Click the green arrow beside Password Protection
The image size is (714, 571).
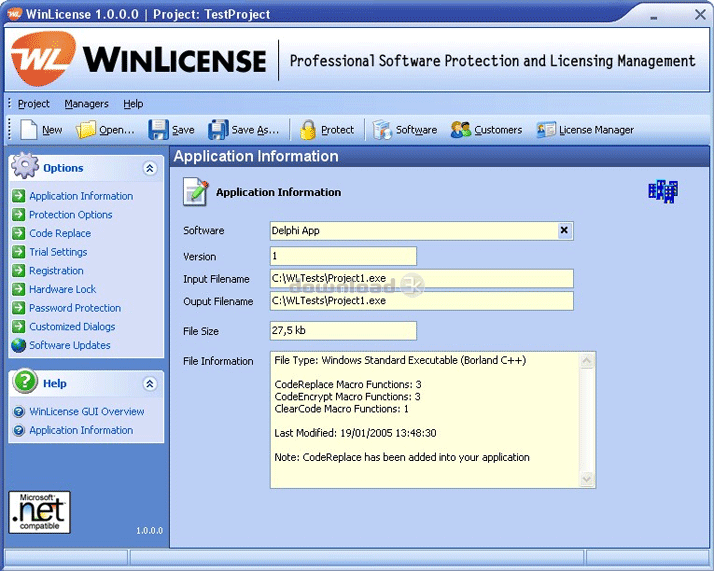coord(19,308)
